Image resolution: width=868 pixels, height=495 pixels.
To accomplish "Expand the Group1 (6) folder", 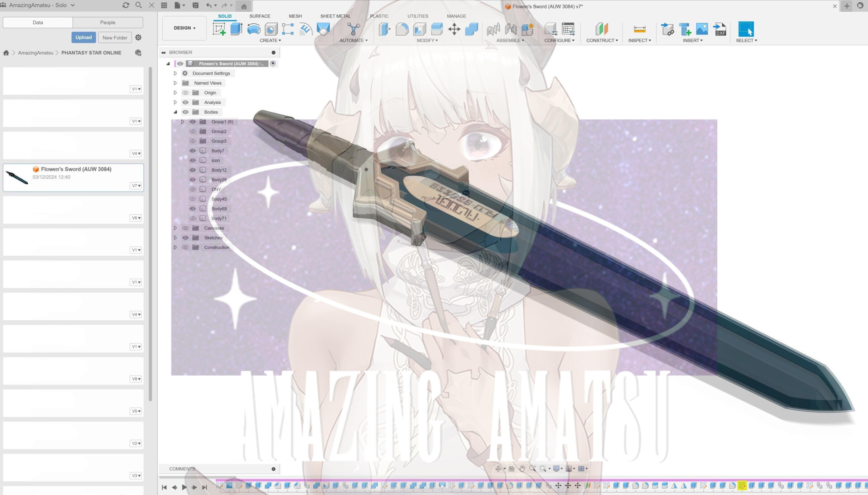I will coord(182,122).
